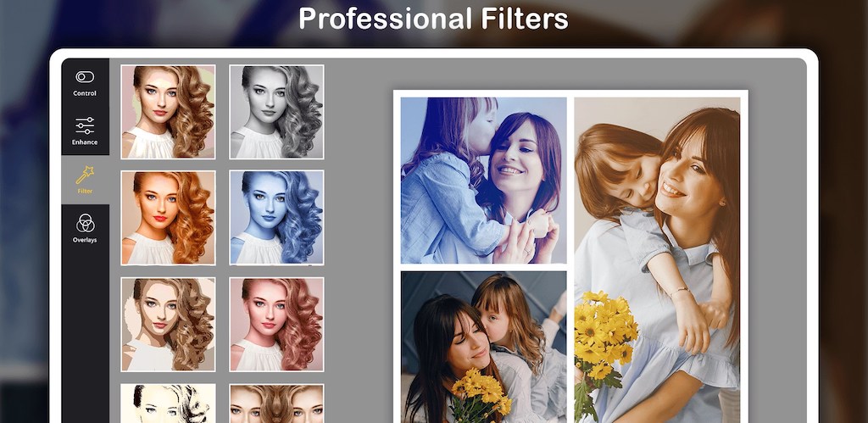Choose the blue-tinted filter thumbnail
The height and width of the screenshot is (423, 868).
click(x=276, y=218)
